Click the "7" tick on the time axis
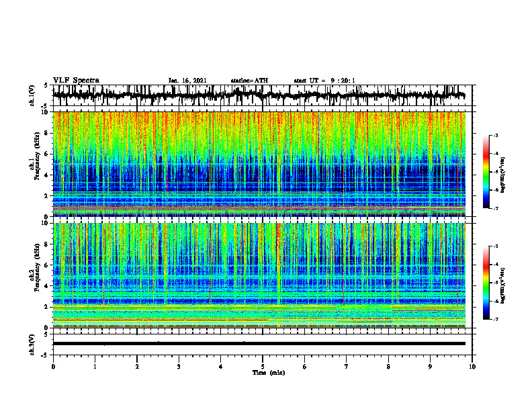This screenshot has height=411, width=532. 347,367
